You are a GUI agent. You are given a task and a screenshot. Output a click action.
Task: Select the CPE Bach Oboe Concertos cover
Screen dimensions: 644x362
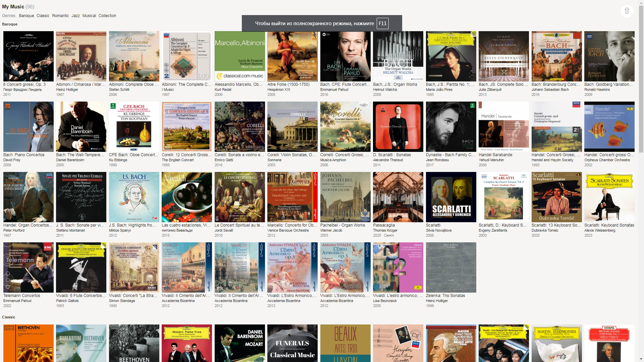pos(134,127)
